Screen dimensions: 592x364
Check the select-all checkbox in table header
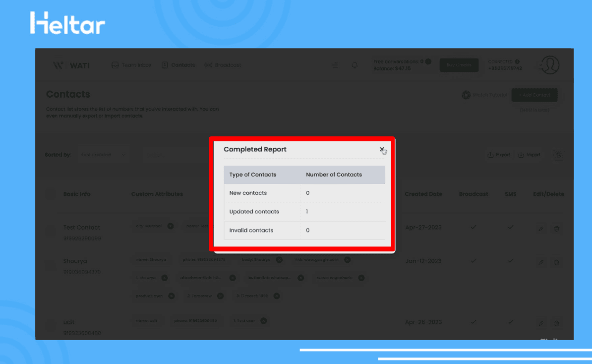tap(51, 194)
